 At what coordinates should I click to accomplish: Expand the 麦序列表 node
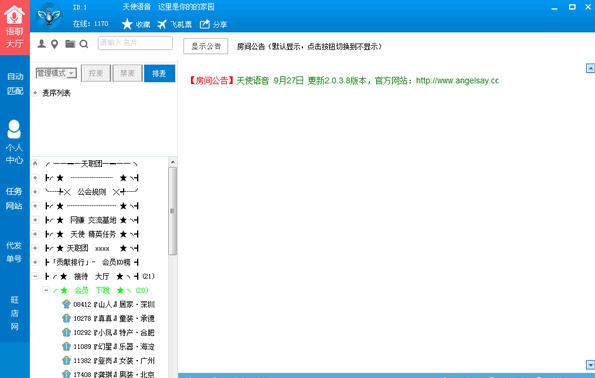(35, 93)
